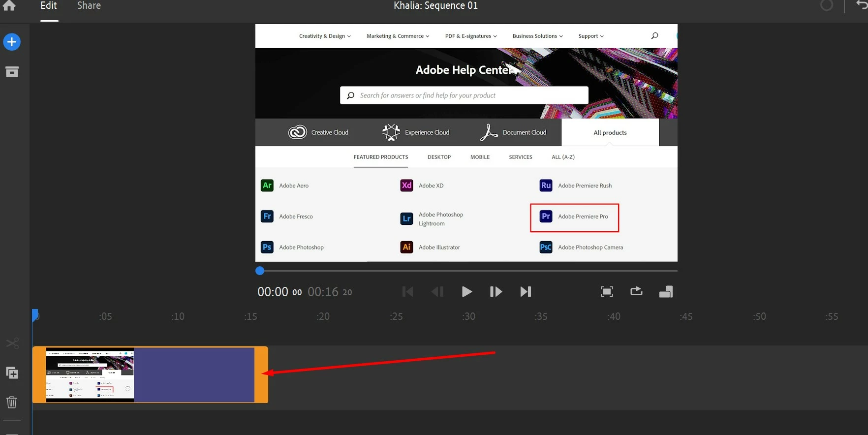Screen dimensions: 868x435
Task: Toggle loop playback icon
Action: pyautogui.click(x=636, y=291)
